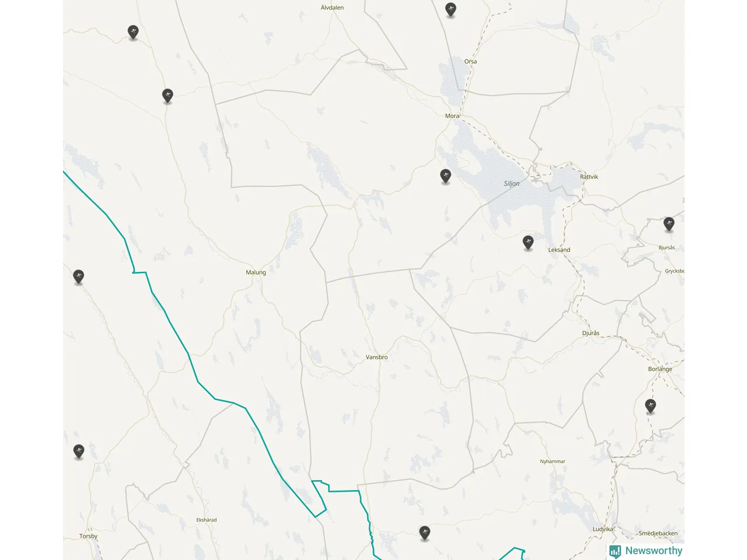This screenshot has height=560, width=747.
Task: Click the Mora town label
Action: point(452,116)
